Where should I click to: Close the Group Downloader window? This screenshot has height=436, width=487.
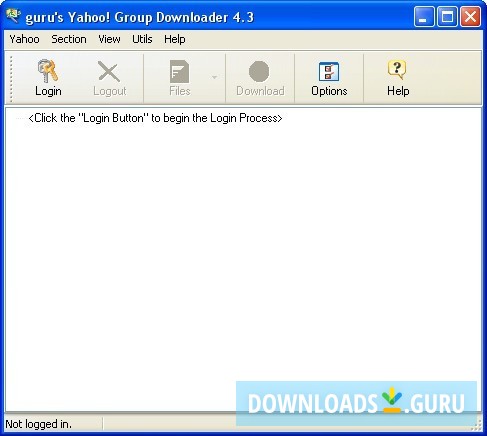(x=470, y=16)
